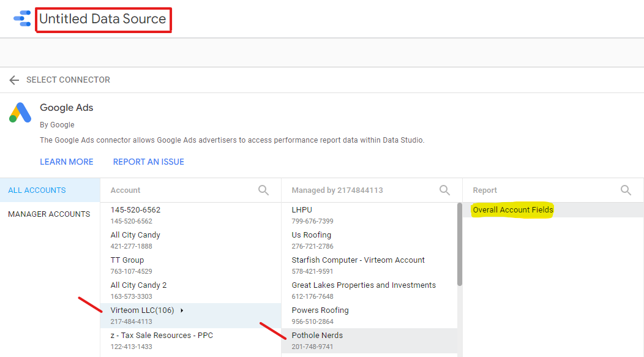Expand the Virteom LLC(106) submenu arrow

pos(182,310)
